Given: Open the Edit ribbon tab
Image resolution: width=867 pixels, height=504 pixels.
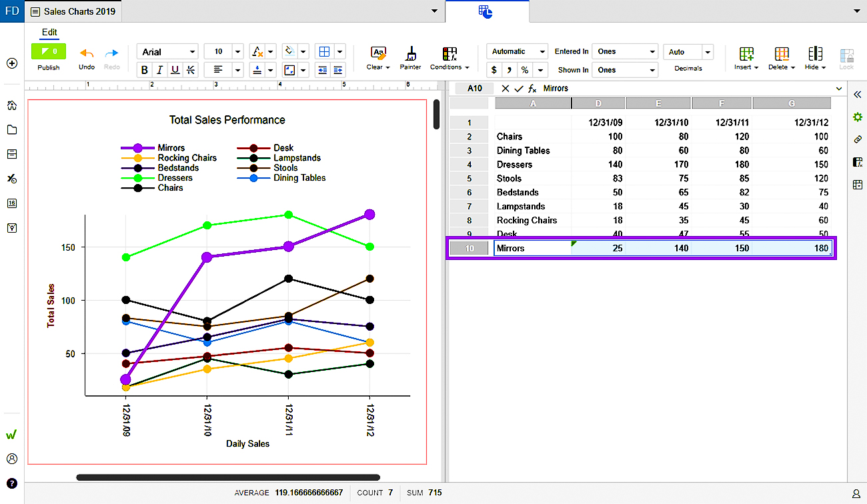Looking at the screenshot, I should pos(49,32).
